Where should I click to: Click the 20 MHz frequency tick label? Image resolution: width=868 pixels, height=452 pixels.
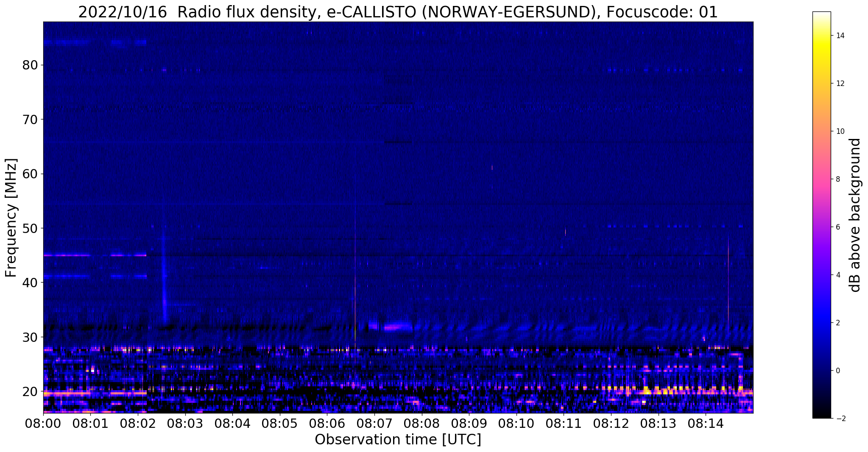(x=30, y=391)
